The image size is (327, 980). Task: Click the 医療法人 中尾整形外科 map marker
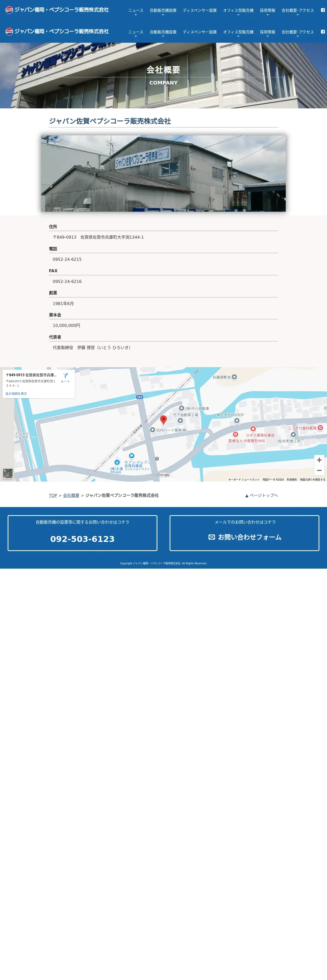click(235, 435)
